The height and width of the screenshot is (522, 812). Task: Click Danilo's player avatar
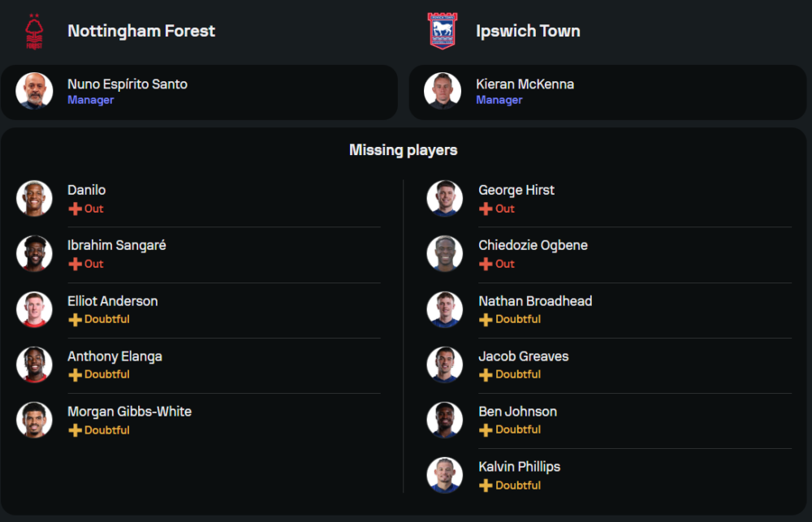click(x=34, y=198)
